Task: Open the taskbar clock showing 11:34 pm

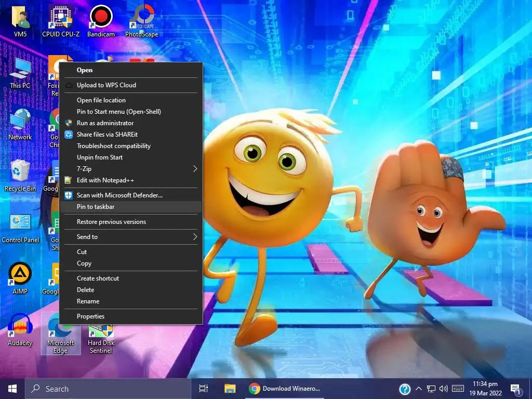Action: (485, 389)
